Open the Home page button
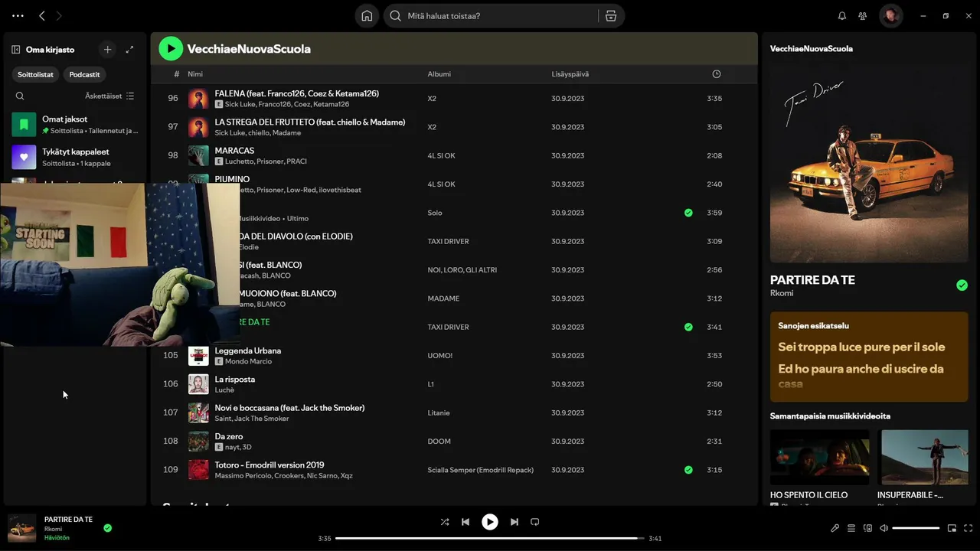980x551 pixels. coord(367,15)
